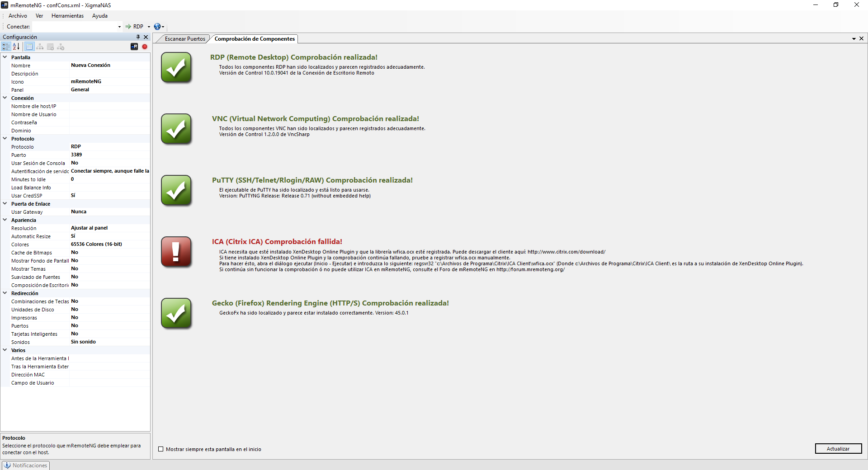The width and height of the screenshot is (868, 470).
Task: Open the Notificaciones panel tab
Action: point(26,465)
